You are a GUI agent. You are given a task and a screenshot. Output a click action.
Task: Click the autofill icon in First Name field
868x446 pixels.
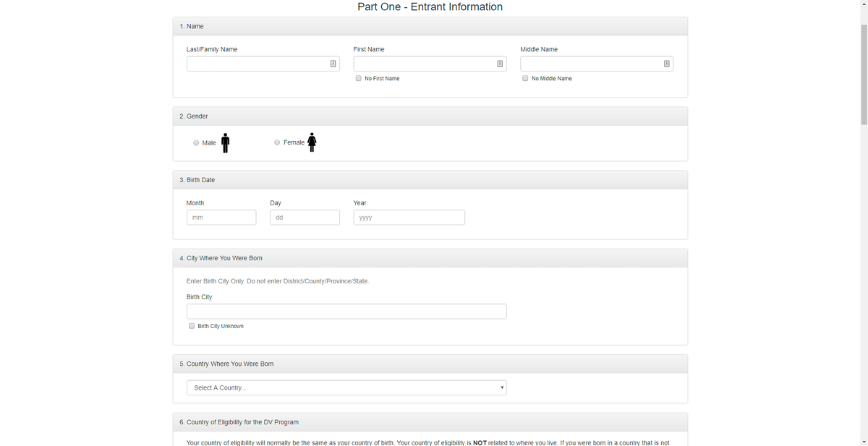(x=500, y=64)
